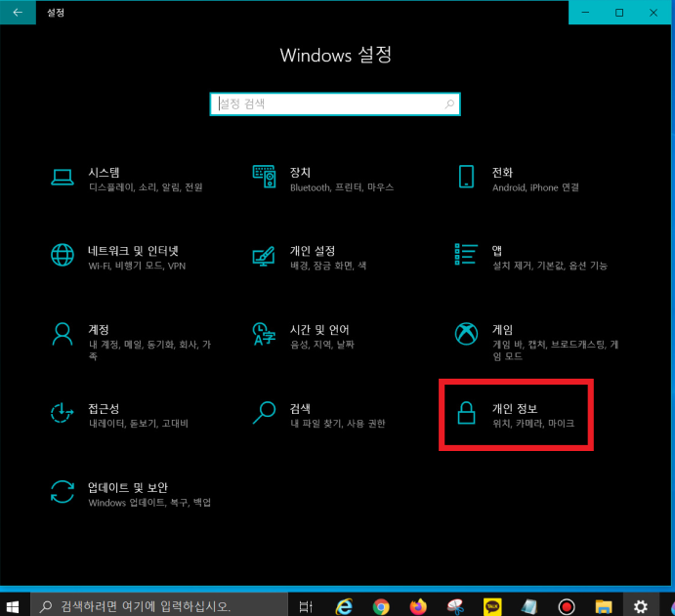Image resolution: width=675 pixels, height=616 pixels.
Task: Select the 게임 category title
Action: 502,330
